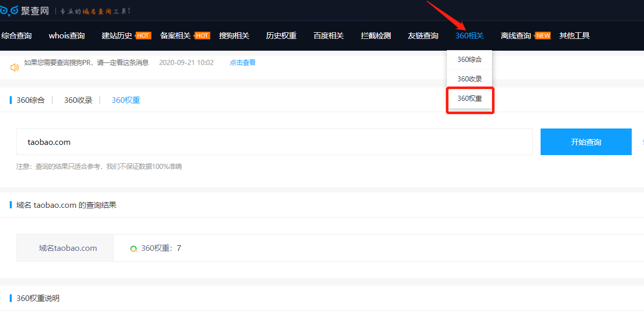Click the 聚查网 owl logo icon
Image resolution: width=644 pixels, height=323 pixels.
coord(9,10)
